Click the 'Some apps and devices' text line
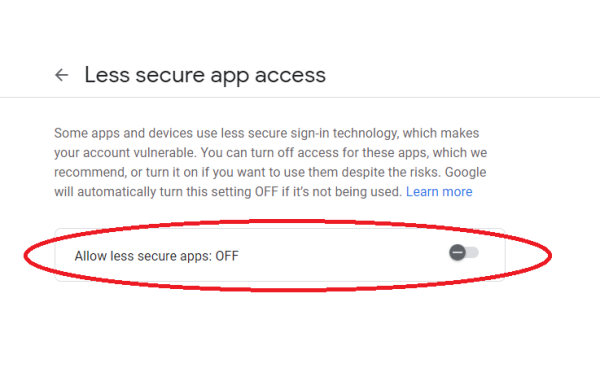This screenshot has height=368, width=600. click(x=266, y=133)
